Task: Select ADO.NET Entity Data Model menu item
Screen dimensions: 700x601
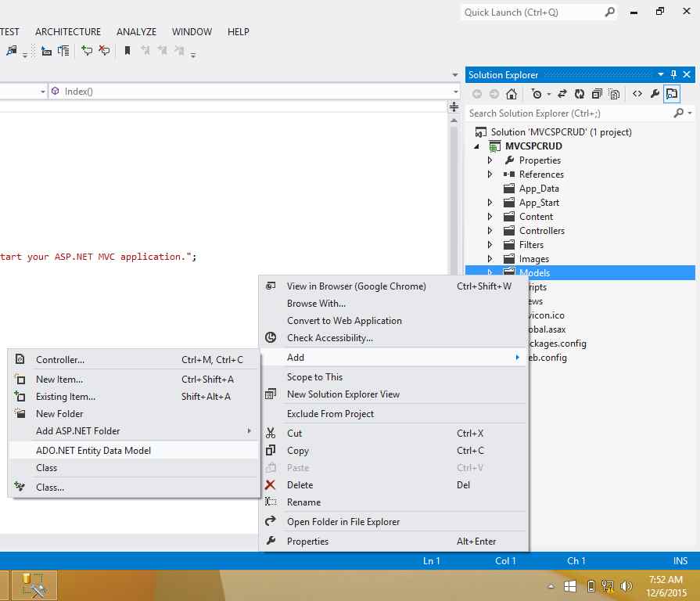Action: (x=93, y=450)
